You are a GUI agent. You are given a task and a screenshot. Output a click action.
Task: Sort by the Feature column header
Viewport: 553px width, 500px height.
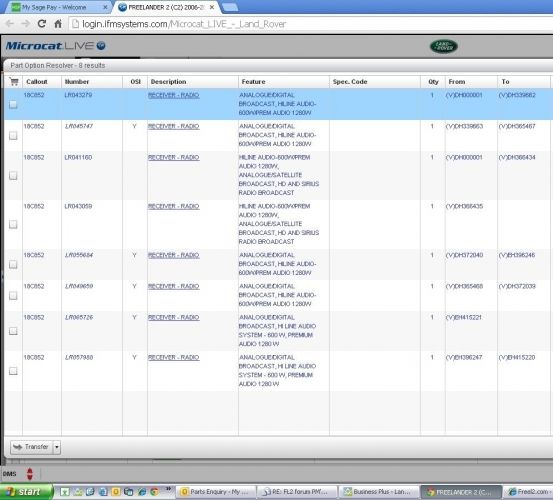(284, 81)
